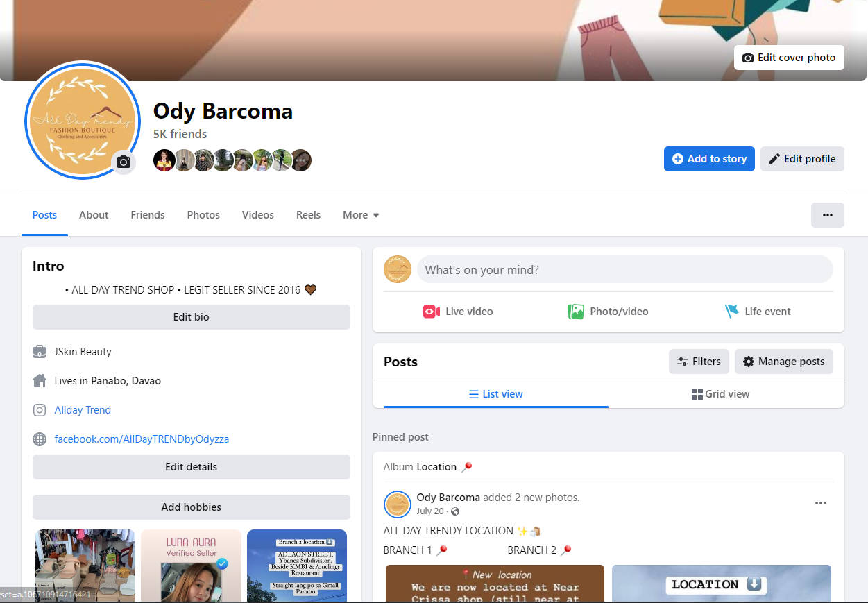Open the three-dot menu on the pinned post

click(x=821, y=503)
